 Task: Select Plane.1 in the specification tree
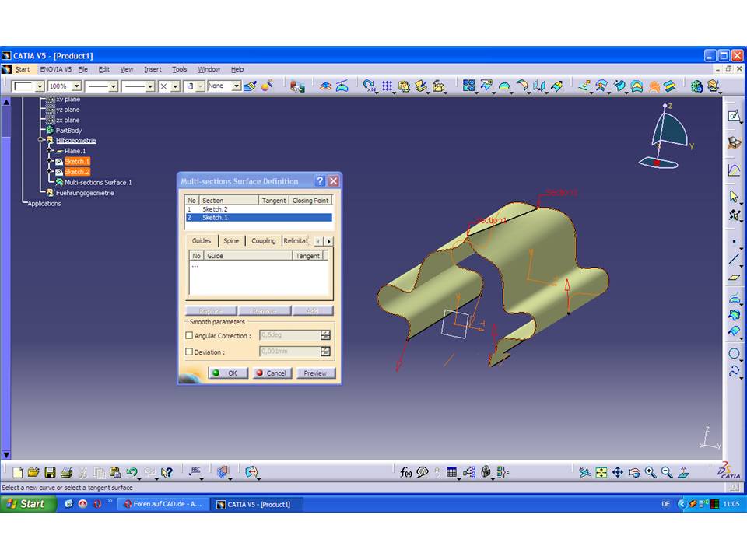tap(75, 150)
